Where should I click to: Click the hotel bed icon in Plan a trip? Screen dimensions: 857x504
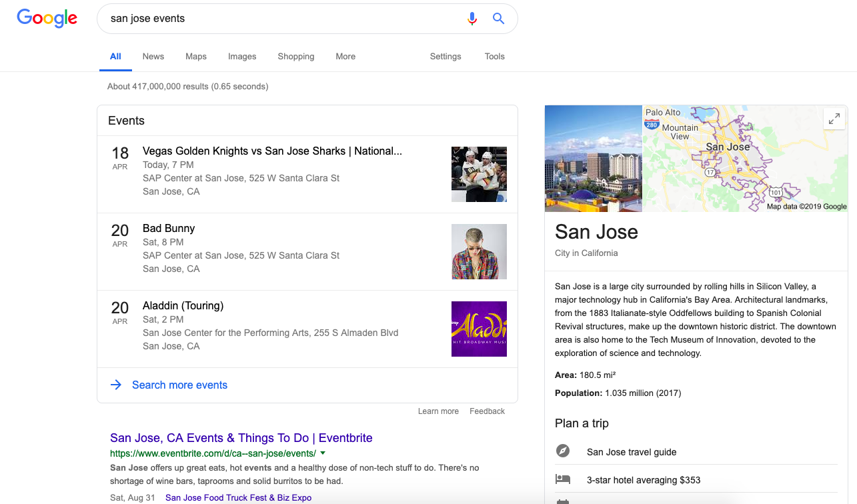pos(564,479)
